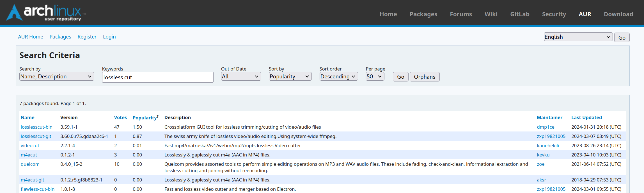The height and width of the screenshot is (193, 644).
Task: Open Packages link under the header
Action: click(x=60, y=37)
